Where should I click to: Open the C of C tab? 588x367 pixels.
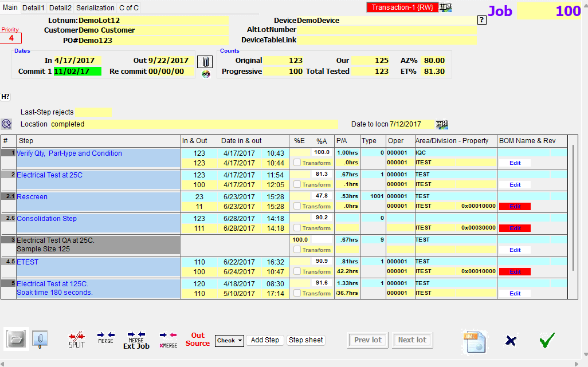tap(129, 8)
